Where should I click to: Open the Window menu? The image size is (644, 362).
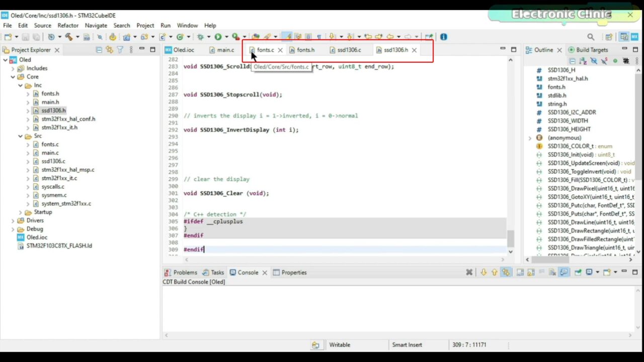(187, 25)
